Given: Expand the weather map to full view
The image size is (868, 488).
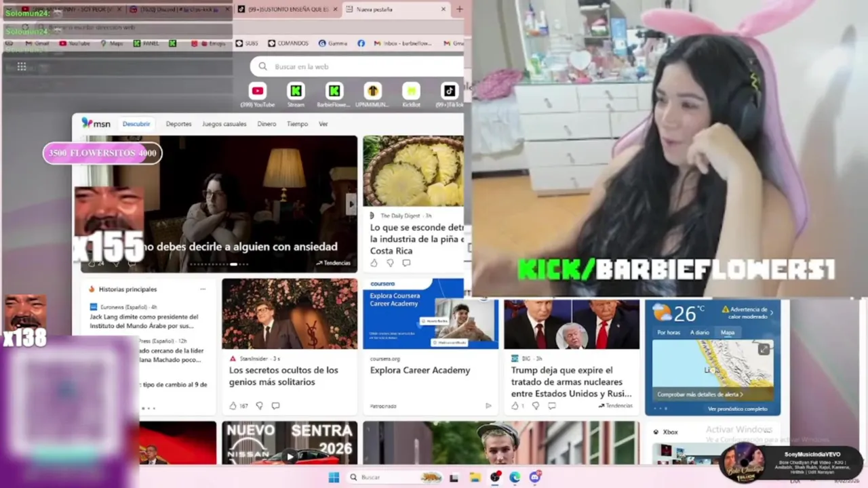Looking at the screenshot, I should tap(764, 349).
